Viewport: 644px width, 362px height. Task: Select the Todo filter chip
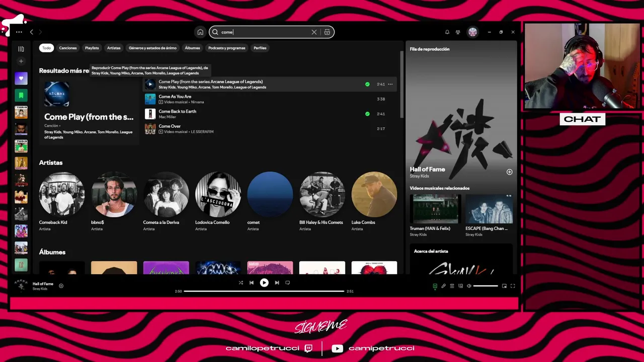[46, 48]
